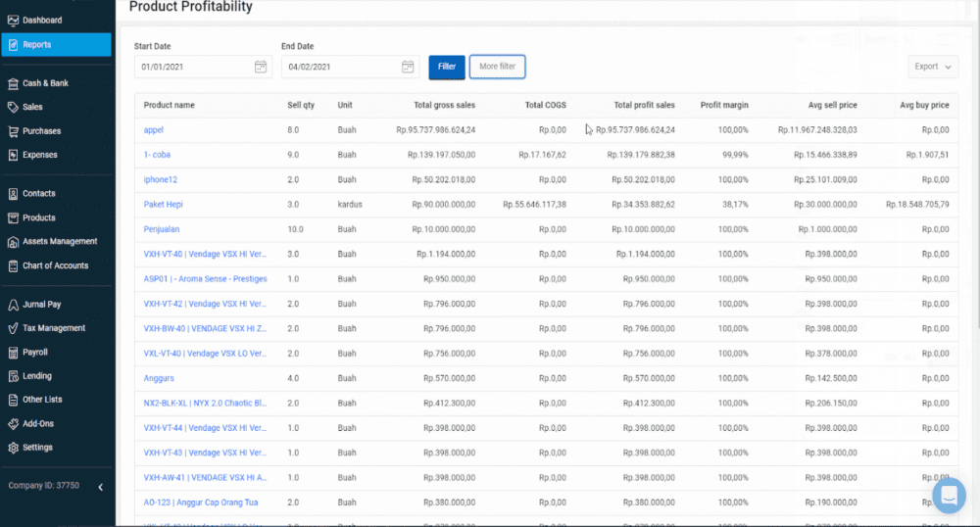Open the Paket Hepi product link
The height and width of the screenshot is (527, 980).
tap(163, 204)
